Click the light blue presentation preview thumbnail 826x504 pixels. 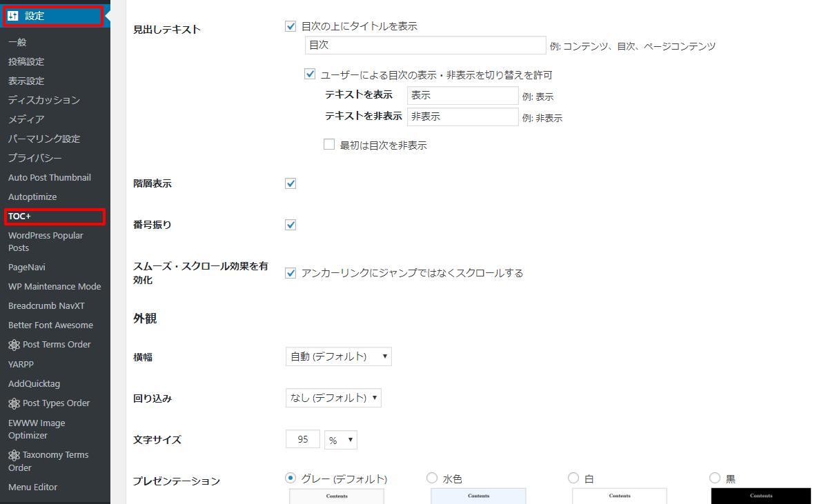click(478, 496)
